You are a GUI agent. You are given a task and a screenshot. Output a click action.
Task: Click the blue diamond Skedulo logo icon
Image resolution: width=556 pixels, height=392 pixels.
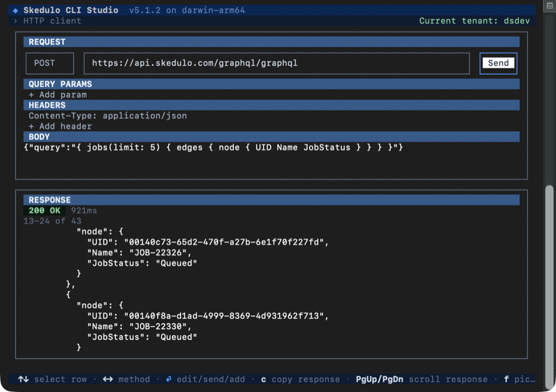pos(15,10)
